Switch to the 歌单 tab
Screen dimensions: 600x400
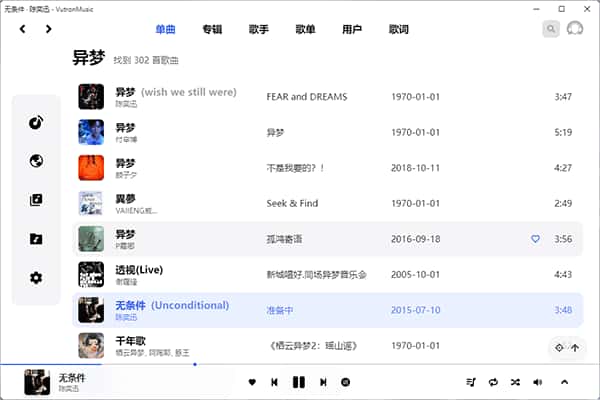pos(305,29)
